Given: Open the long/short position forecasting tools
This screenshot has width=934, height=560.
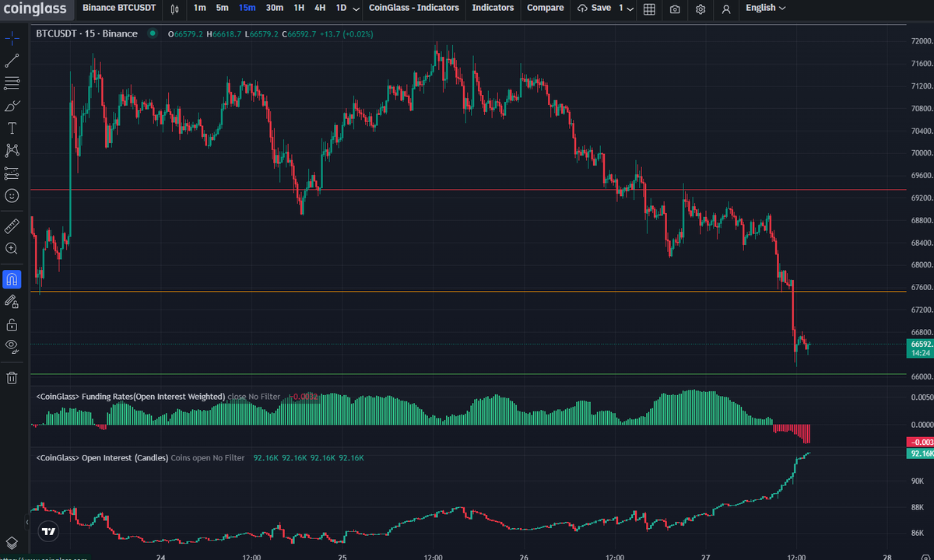Looking at the screenshot, I should pos(12,173).
